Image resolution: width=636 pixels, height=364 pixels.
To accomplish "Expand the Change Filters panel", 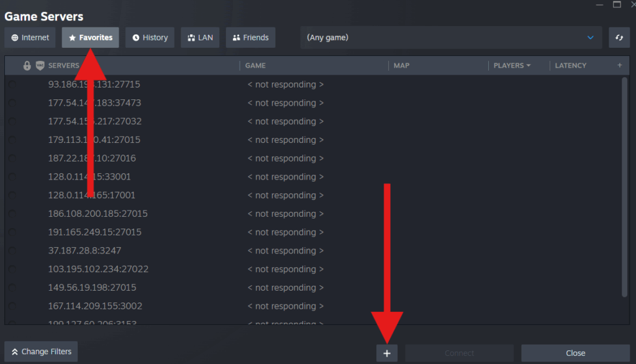I will [40, 351].
